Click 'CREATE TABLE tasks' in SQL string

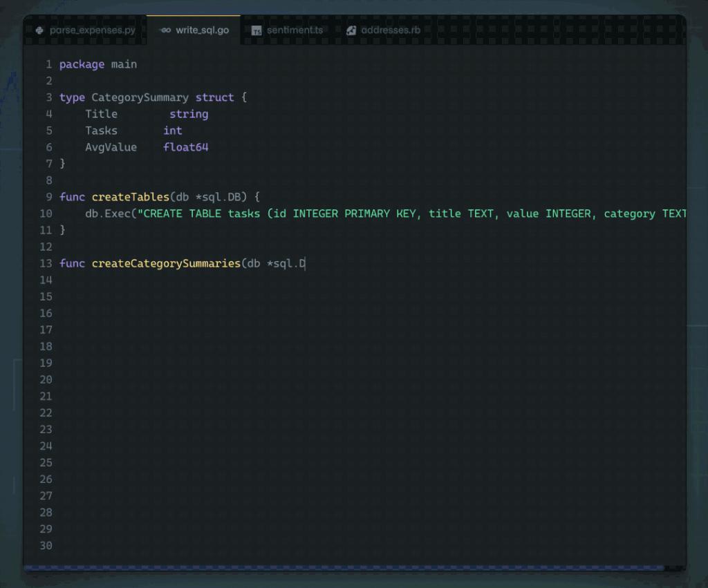coord(201,214)
